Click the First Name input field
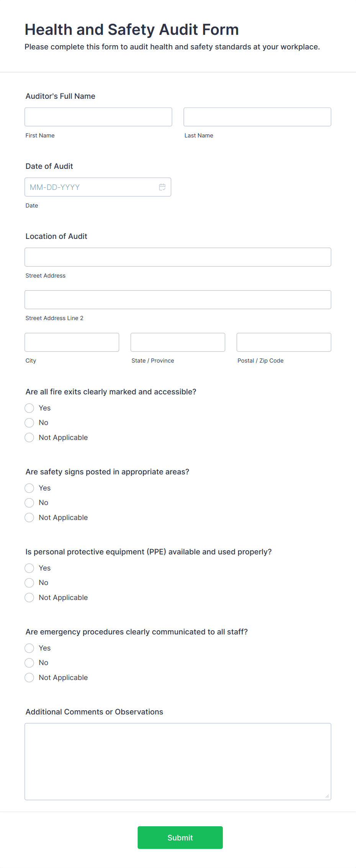This screenshot has height=868, width=356. (98, 116)
